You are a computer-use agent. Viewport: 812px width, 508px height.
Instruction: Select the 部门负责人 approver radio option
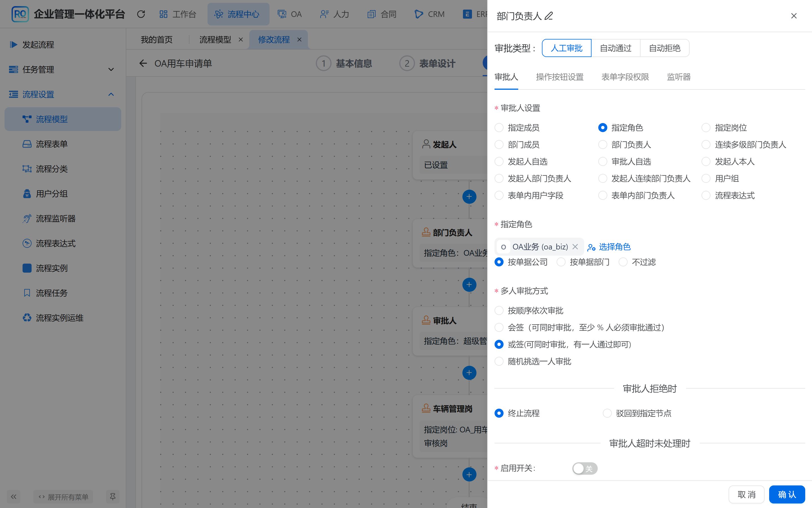[603, 144]
